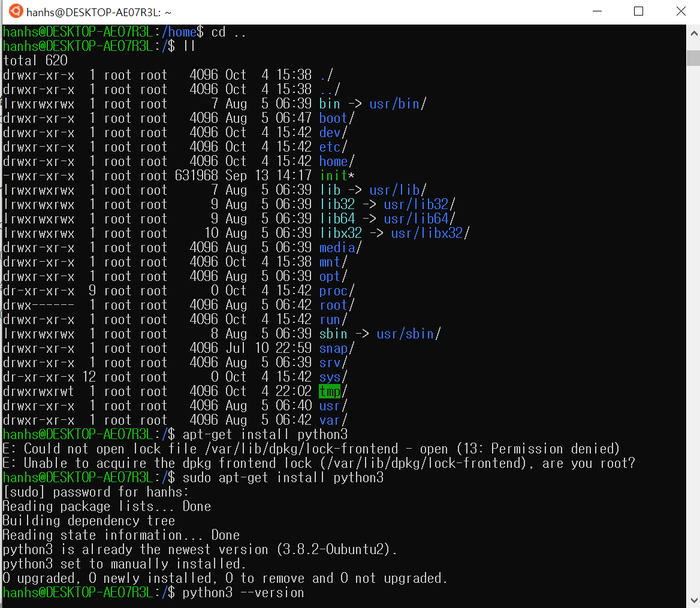Screen dimensions: 700x608
Task: Click the 'python3 --version' command text
Action: [x=243, y=592]
